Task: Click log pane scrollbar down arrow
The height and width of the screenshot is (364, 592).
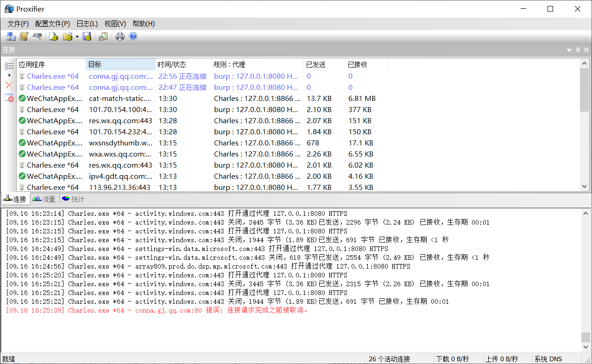Action: click(x=586, y=347)
